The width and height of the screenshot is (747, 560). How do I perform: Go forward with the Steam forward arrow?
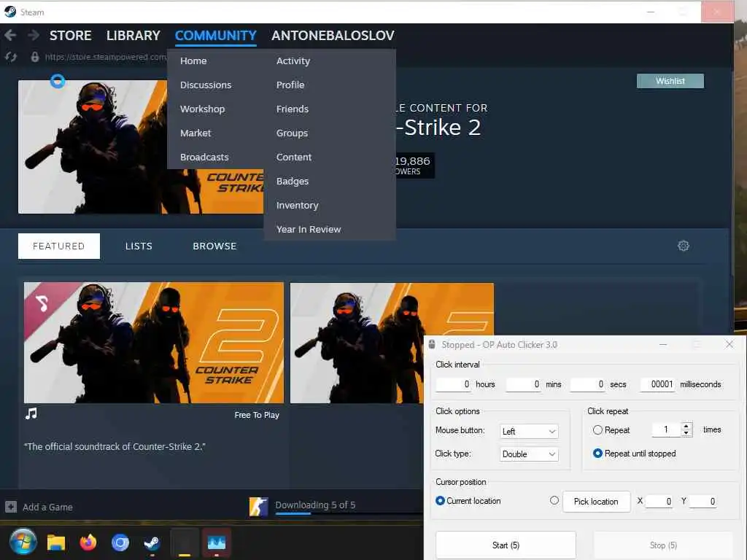(x=33, y=35)
